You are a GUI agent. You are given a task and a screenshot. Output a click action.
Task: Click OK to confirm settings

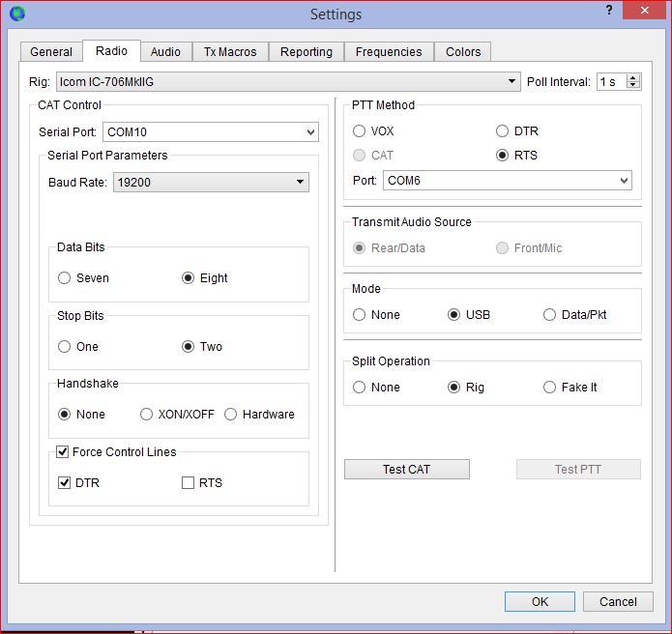point(540,601)
